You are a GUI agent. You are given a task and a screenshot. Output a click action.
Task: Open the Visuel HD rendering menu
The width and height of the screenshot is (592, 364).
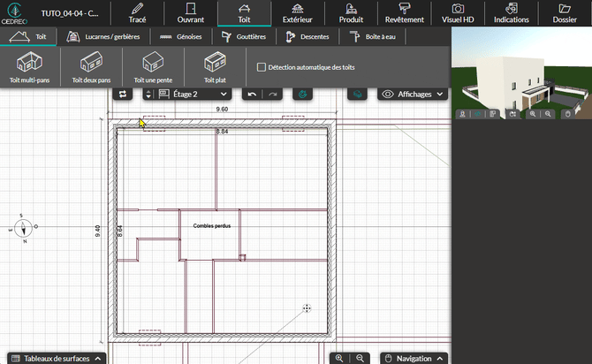(x=459, y=13)
